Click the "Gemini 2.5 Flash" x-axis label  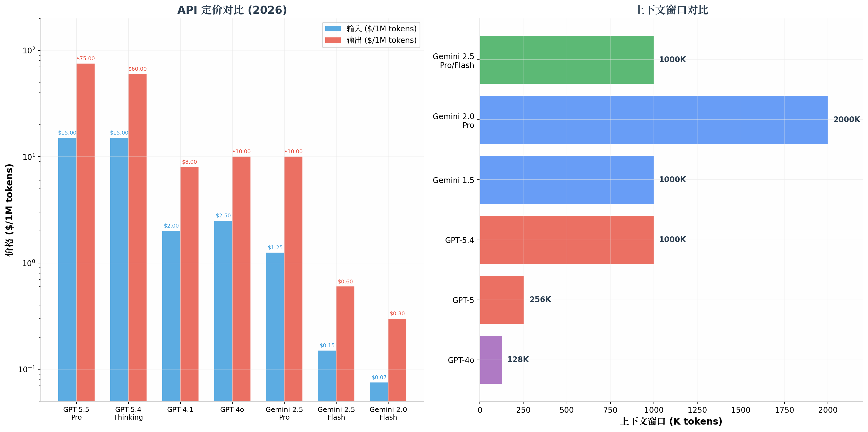point(336,414)
